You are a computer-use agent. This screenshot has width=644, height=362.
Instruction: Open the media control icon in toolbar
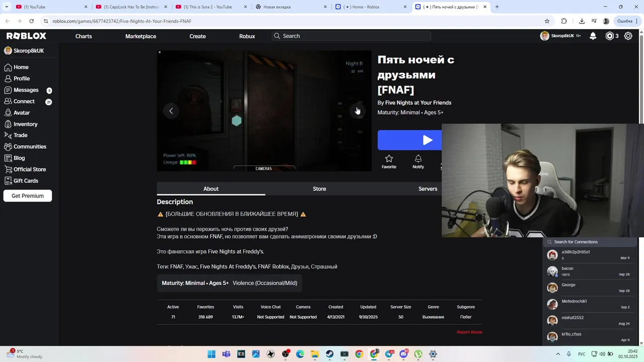click(594, 21)
